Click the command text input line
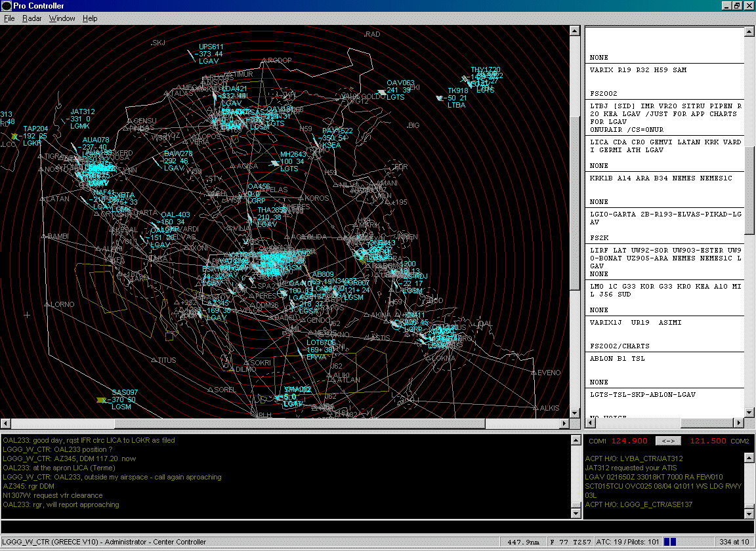 376,527
